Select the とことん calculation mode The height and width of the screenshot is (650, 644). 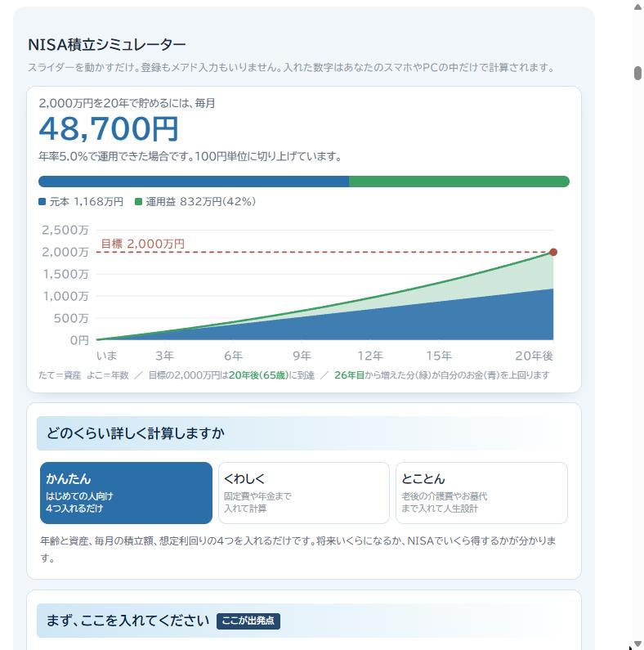(x=481, y=493)
